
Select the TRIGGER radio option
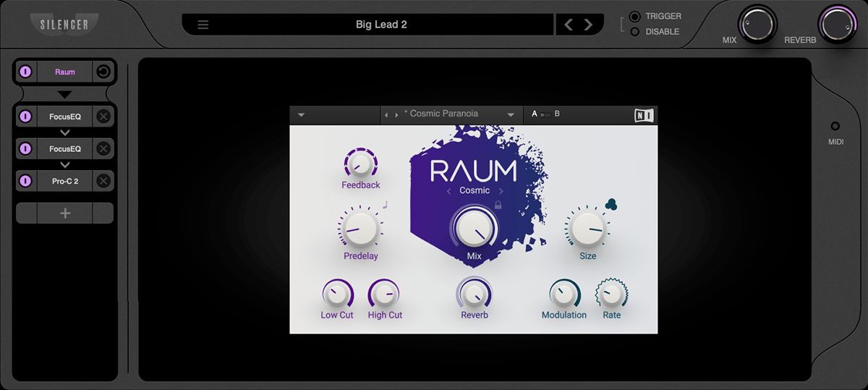point(635,16)
